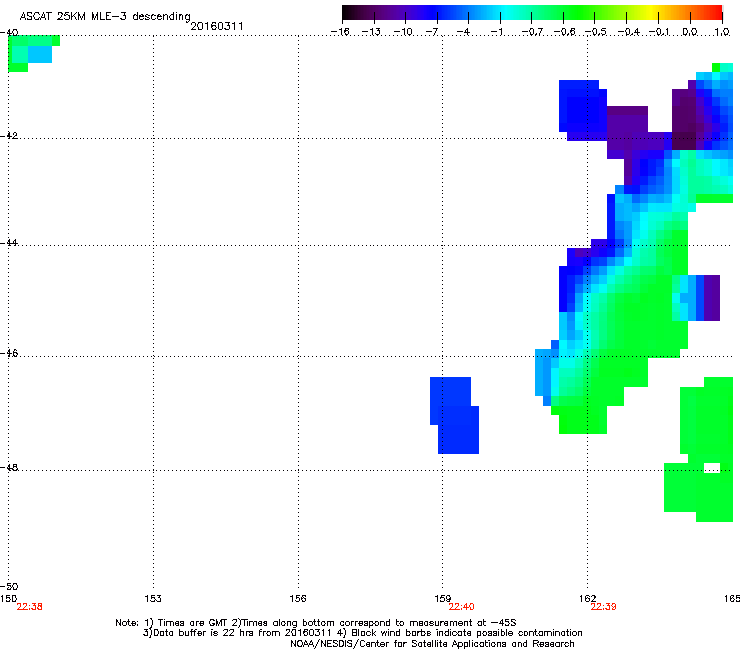Click the 153 longitude axis label
740x650 pixels.
pos(153,599)
